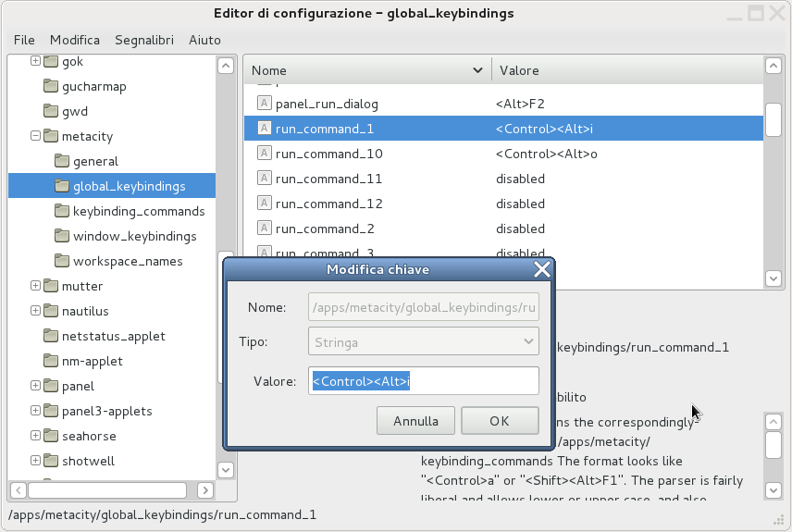
Task: Close the Modifica chiave dialog with X
Action: click(542, 269)
